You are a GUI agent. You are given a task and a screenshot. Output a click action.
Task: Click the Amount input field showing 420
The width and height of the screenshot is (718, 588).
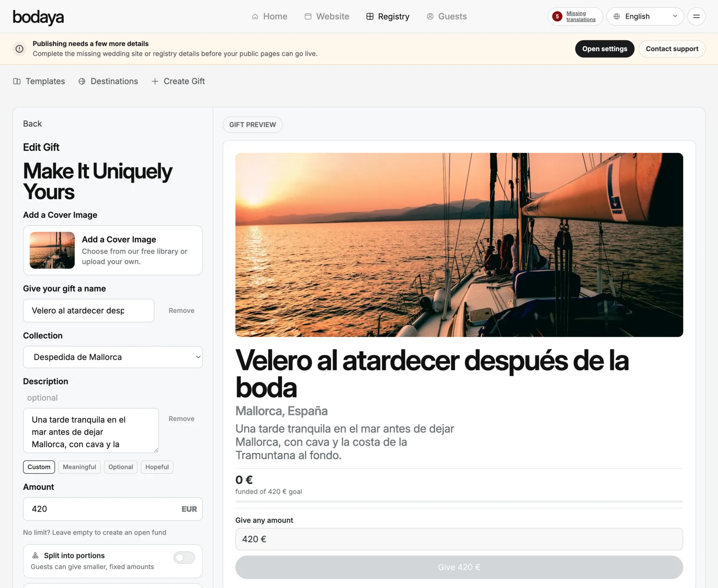113,509
